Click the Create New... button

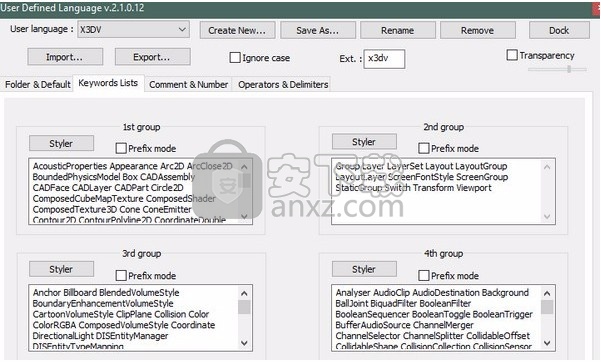tap(237, 30)
